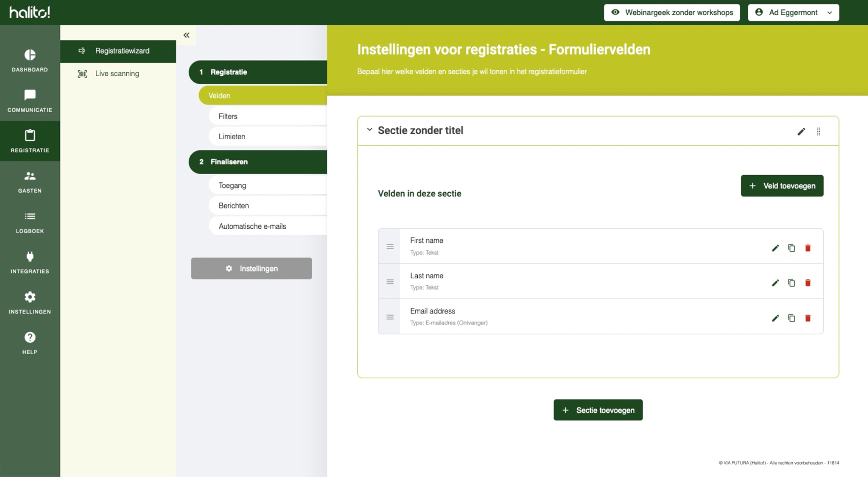Image resolution: width=868 pixels, height=477 pixels.
Task: Click the Live scanning barcode icon
Action: coord(83,74)
